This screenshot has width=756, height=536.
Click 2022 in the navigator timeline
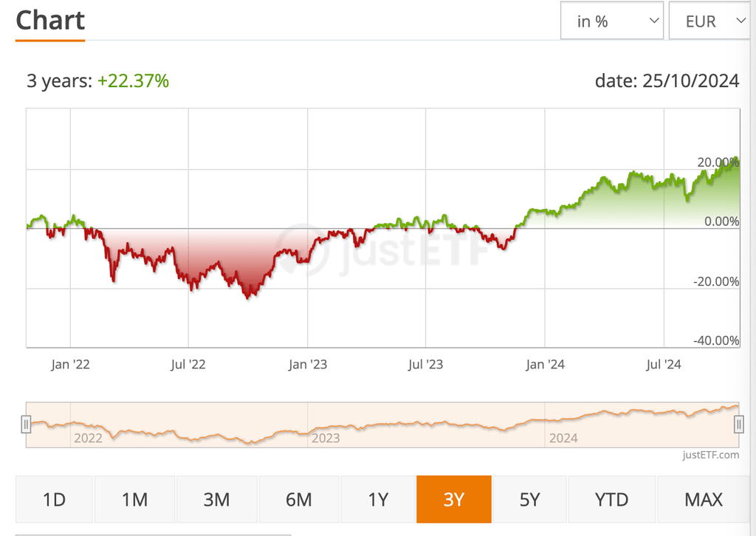pyautogui.click(x=88, y=438)
